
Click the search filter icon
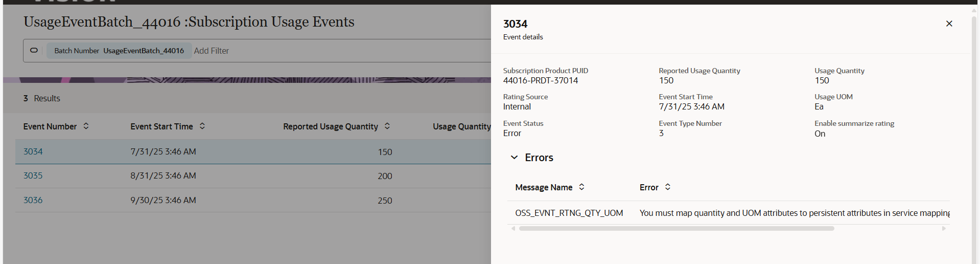coord(34,50)
